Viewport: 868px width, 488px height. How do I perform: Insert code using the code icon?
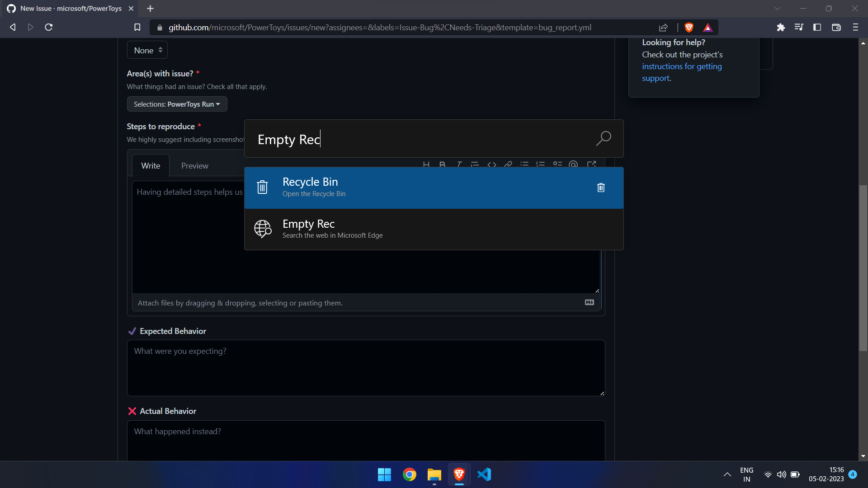pyautogui.click(x=492, y=164)
